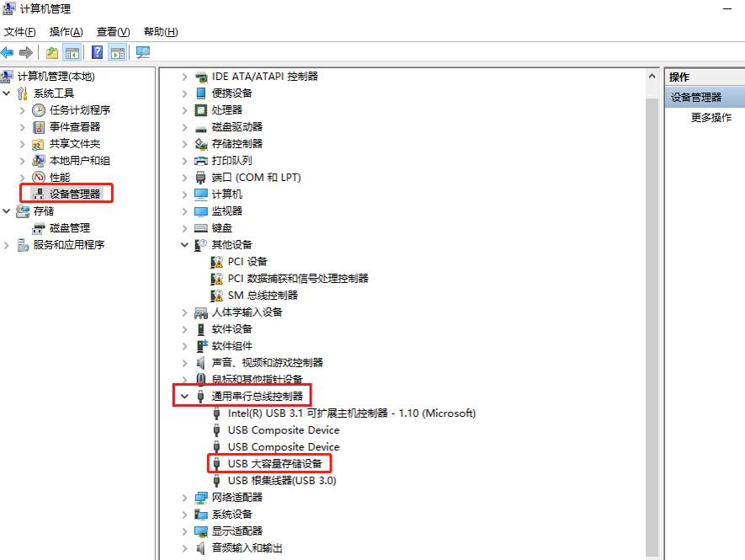Click the blue Back arrow in toolbar

tap(8, 53)
